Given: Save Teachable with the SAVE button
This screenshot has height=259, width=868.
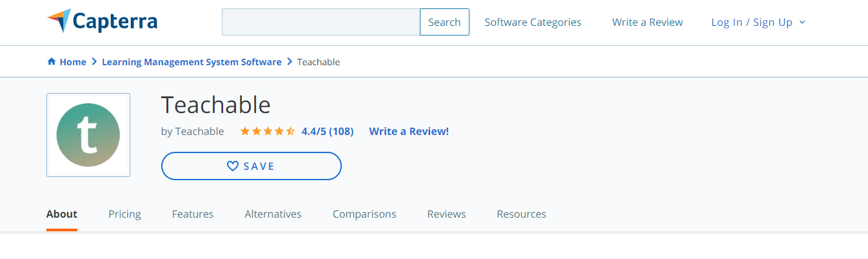Looking at the screenshot, I should 251,166.
